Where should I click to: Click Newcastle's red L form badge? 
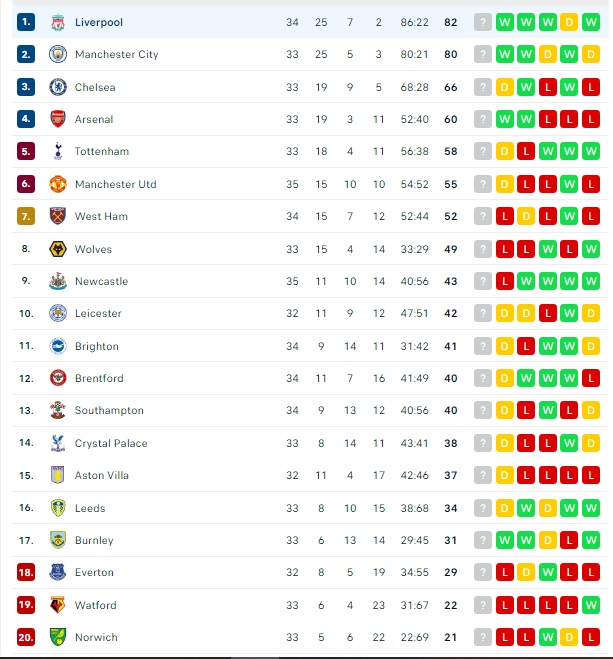[505, 281]
